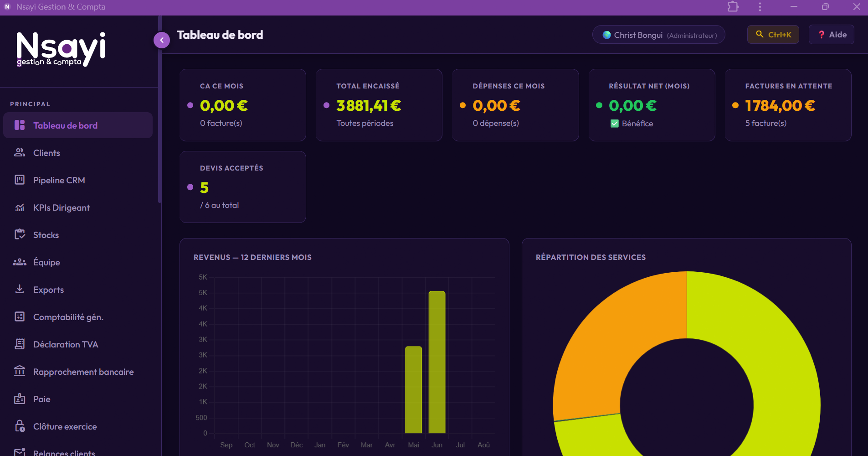The height and width of the screenshot is (456, 868).
Task: Click the Relances clients mail icon
Action: point(20,452)
